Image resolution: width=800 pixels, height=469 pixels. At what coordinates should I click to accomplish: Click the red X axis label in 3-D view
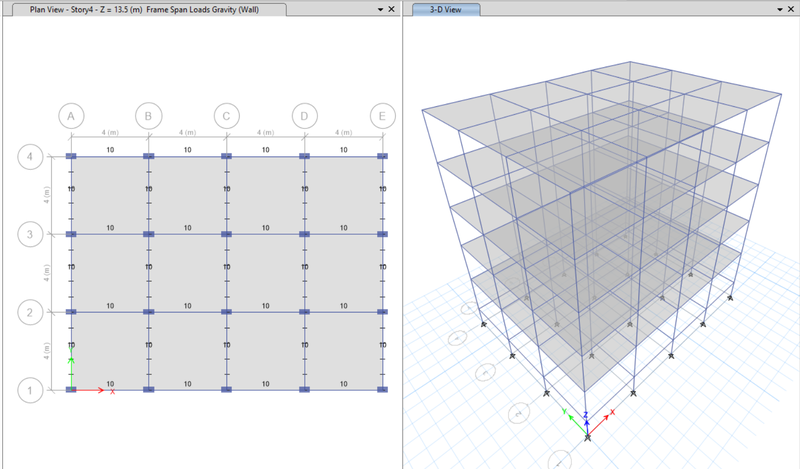[x=612, y=412]
